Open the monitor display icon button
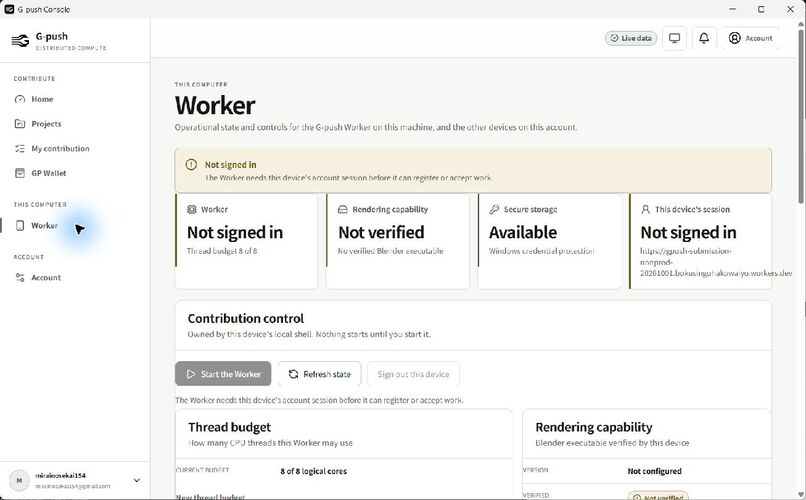This screenshot has width=806, height=500. 674,38
